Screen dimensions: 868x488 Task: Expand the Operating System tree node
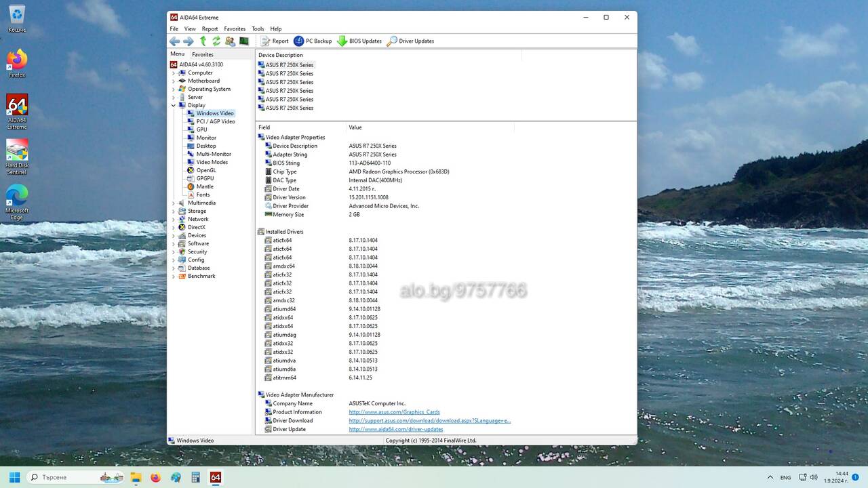[x=174, y=89]
